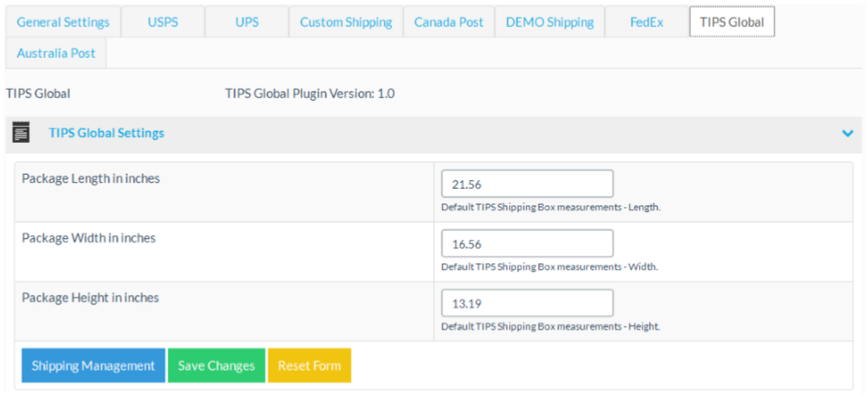Click the Package Length input field
868x398 pixels.
[527, 184]
